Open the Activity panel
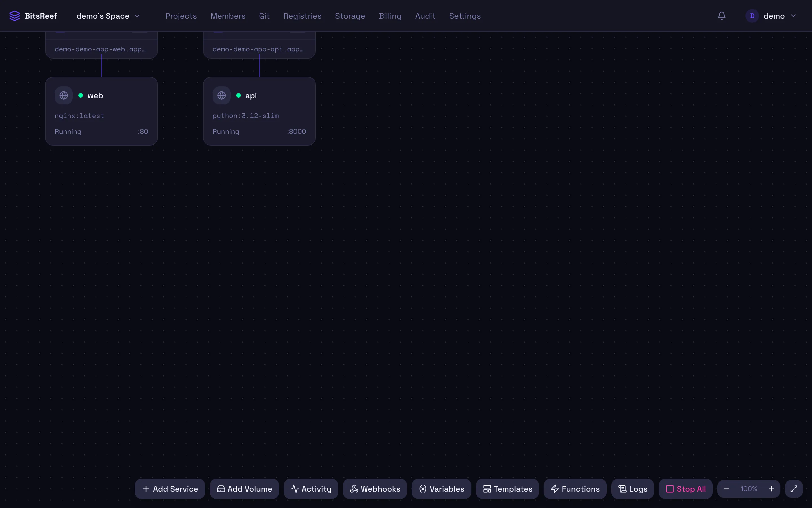Screen dimensions: 812x508 tap(311, 489)
